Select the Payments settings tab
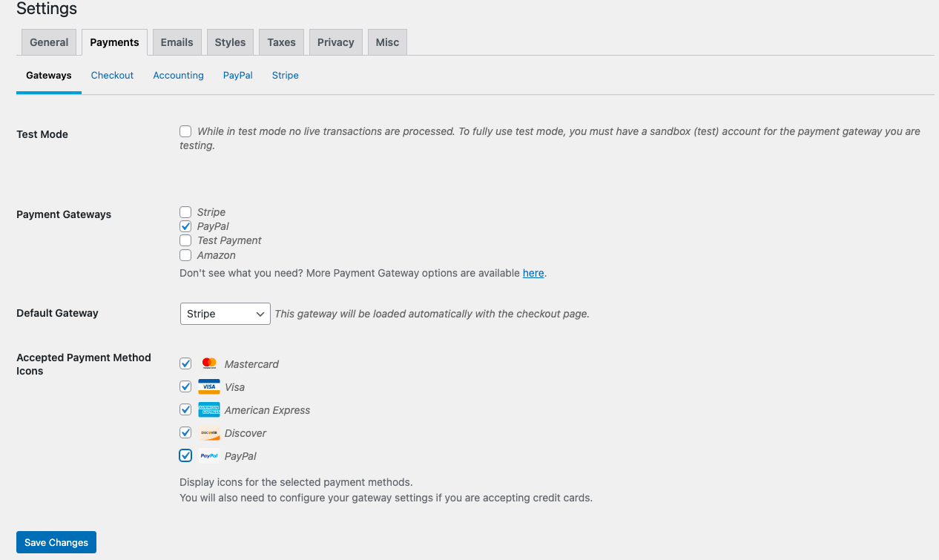The width and height of the screenshot is (939, 560). 114,42
